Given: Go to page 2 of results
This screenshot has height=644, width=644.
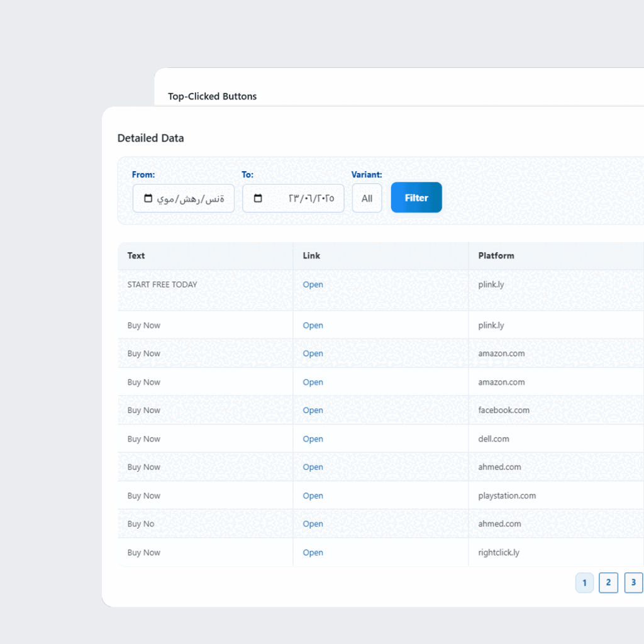Looking at the screenshot, I should pos(608,582).
